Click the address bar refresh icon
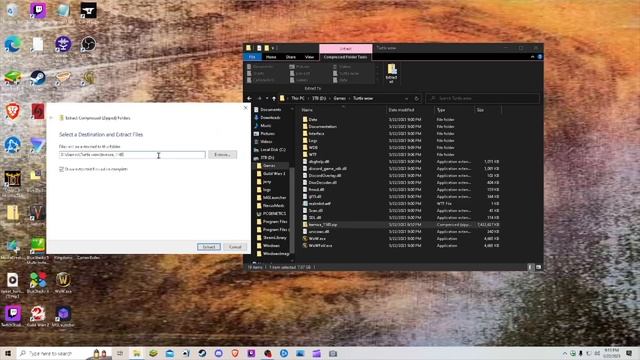 click(416, 98)
